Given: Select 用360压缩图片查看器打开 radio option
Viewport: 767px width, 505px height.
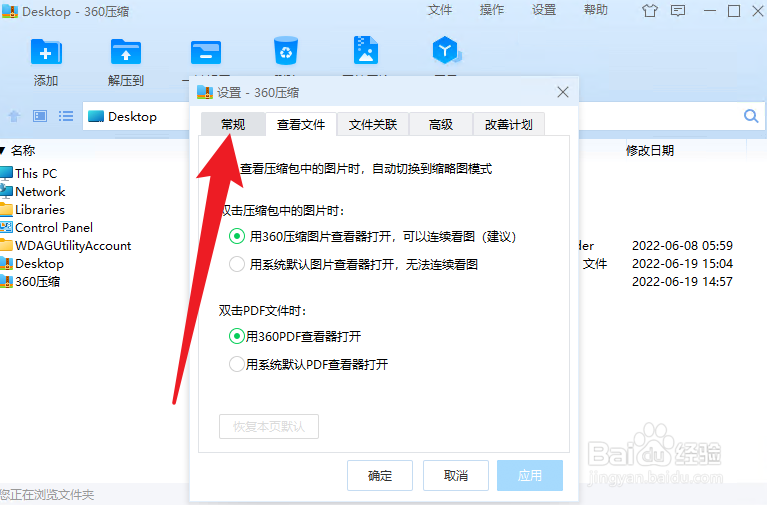Looking at the screenshot, I should (237, 237).
